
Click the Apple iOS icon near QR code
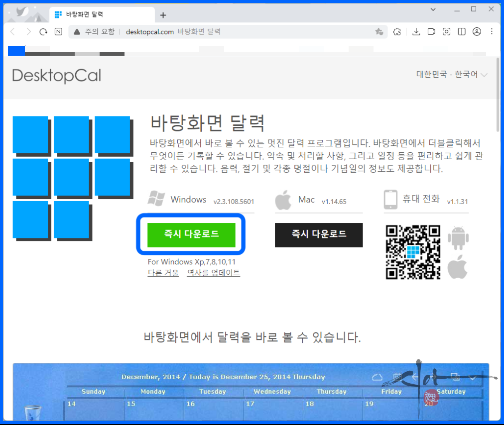457,267
